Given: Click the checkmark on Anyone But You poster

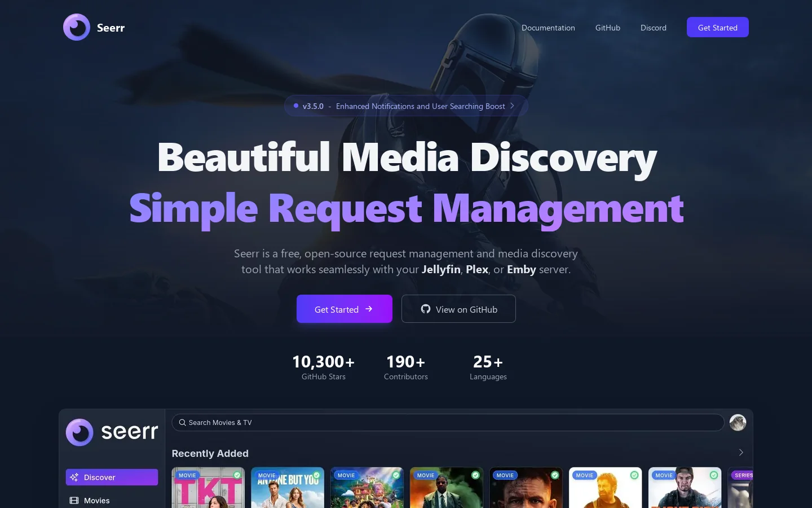Looking at the screenshot, I should pyautogui.click(x=317, y=475).
